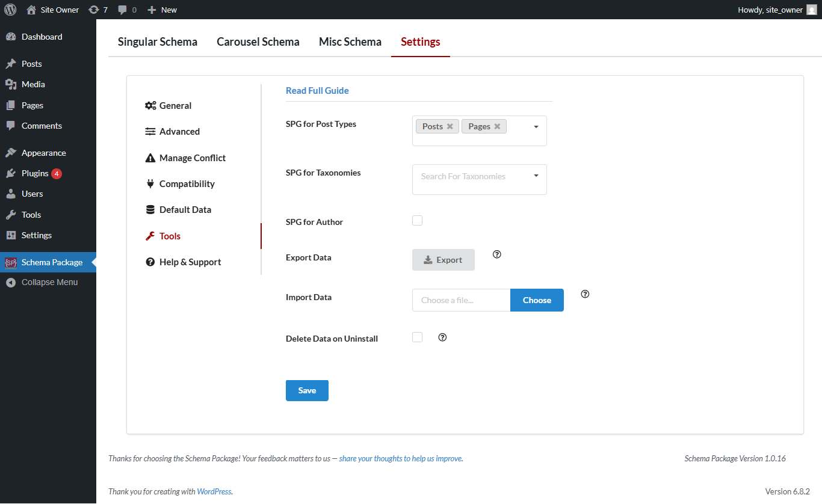Remove the Pages tag from post types

click(x=497, y=126)
